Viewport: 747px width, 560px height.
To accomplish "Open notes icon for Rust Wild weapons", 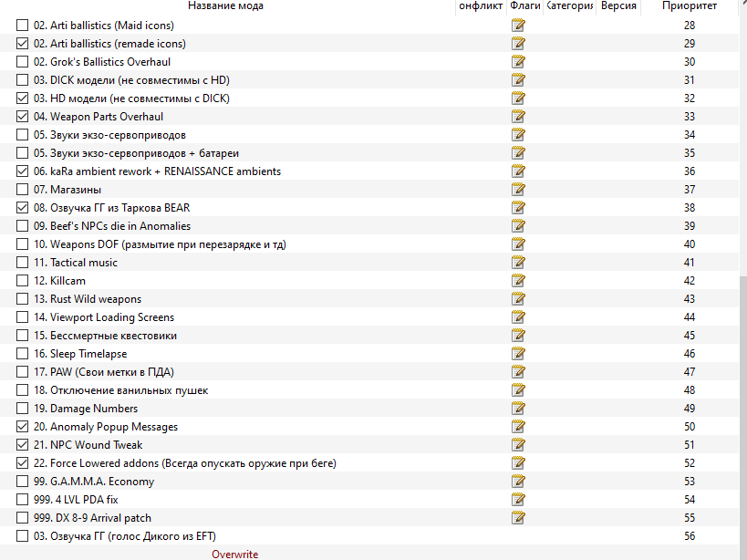I will pos(518,299).
